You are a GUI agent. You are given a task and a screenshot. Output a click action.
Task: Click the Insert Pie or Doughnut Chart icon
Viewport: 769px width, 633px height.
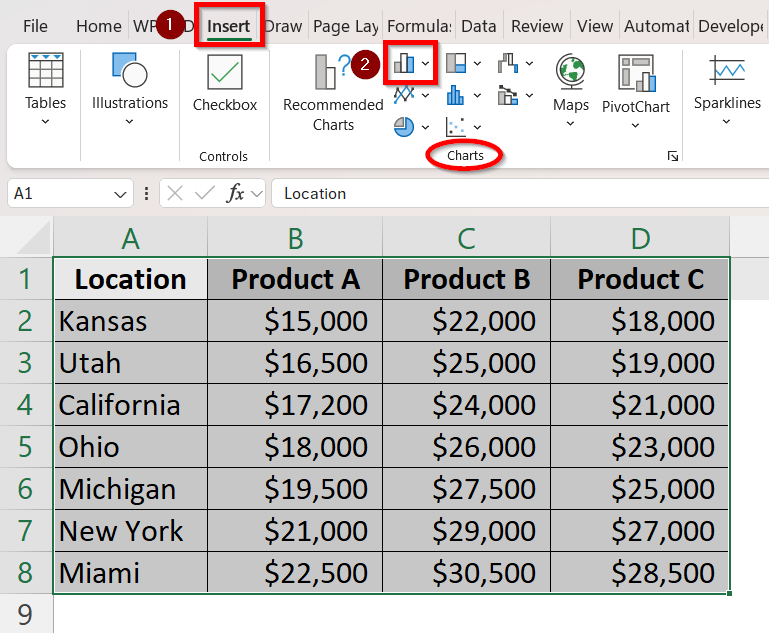405,127
